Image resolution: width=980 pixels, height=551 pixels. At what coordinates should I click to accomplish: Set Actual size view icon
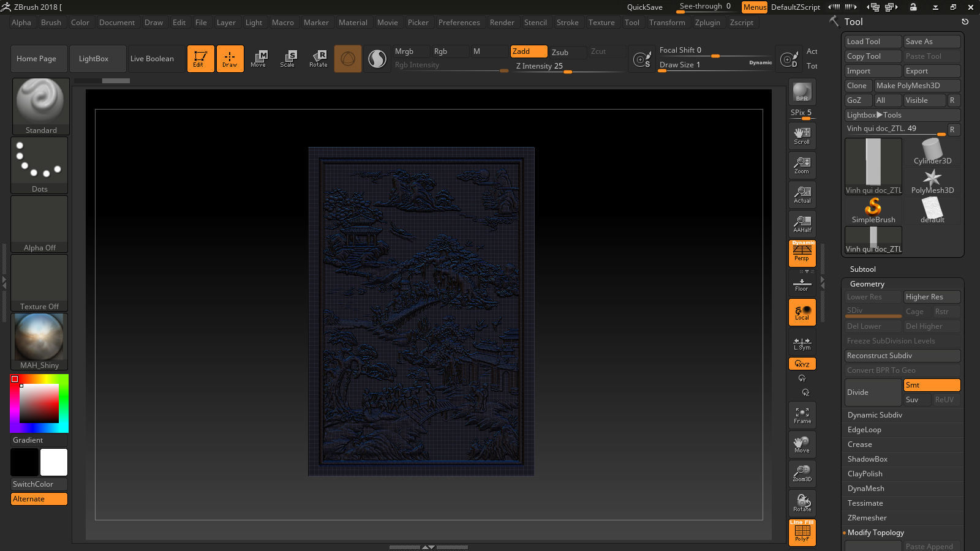point(802,195)
